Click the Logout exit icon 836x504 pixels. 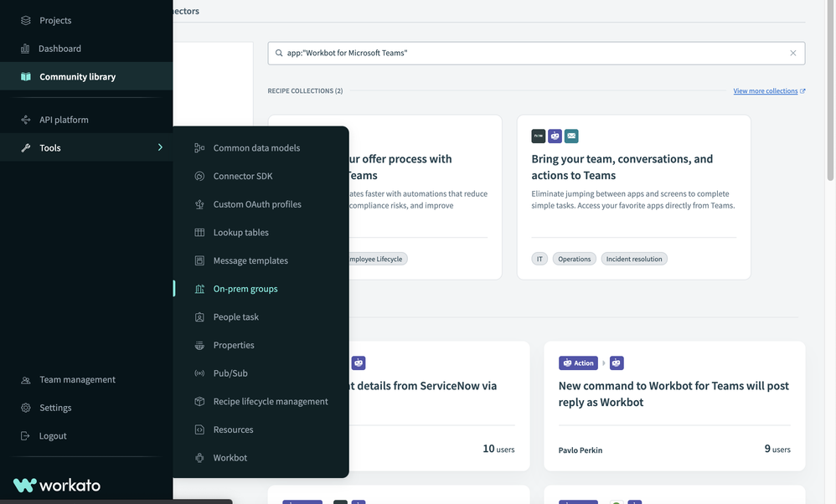coord(25,436)
